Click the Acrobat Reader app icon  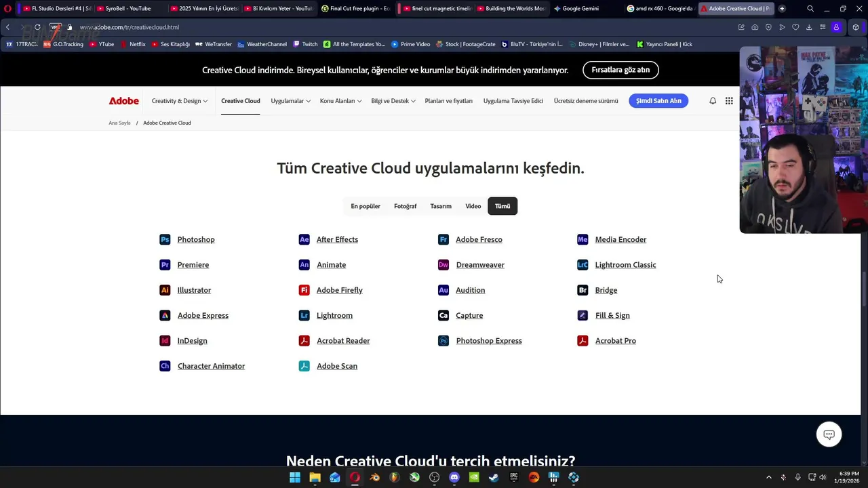(x=304, y=341)
